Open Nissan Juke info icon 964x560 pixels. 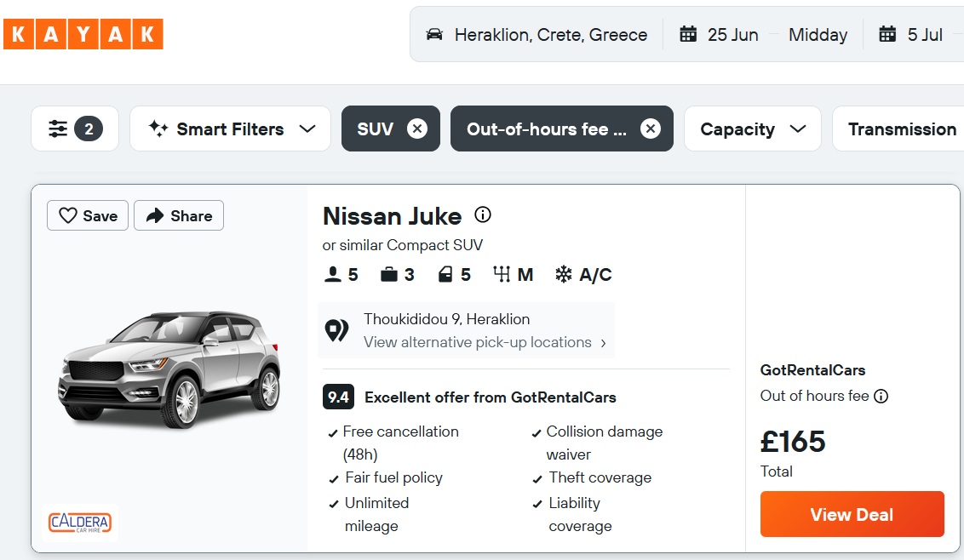[x=483, y=214]
